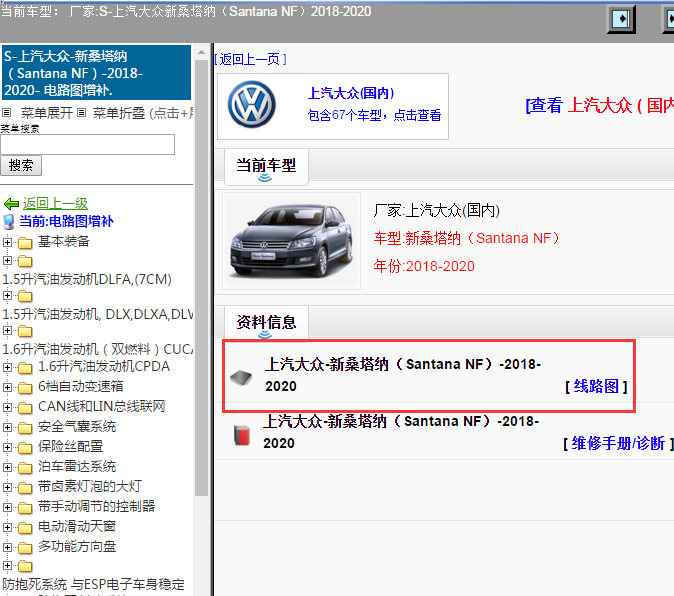Click 菜单折叠 menu option

119,113
